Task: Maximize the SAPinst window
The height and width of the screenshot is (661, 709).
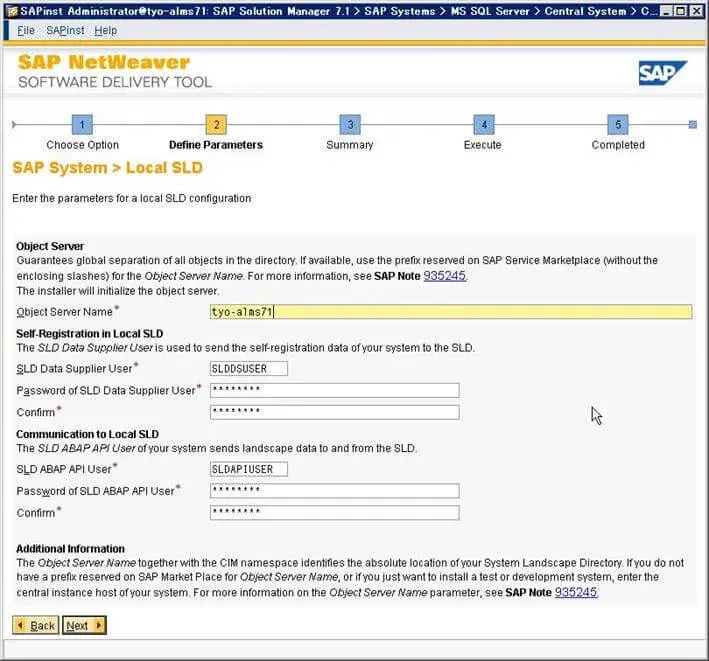Action: (680, 11)
